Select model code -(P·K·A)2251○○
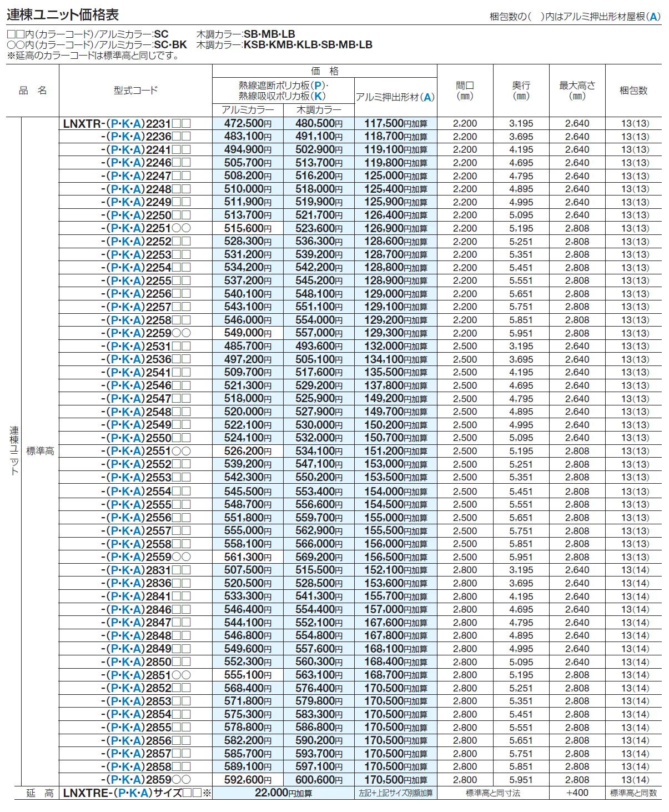The image size is (669, 812). point(146,228)
